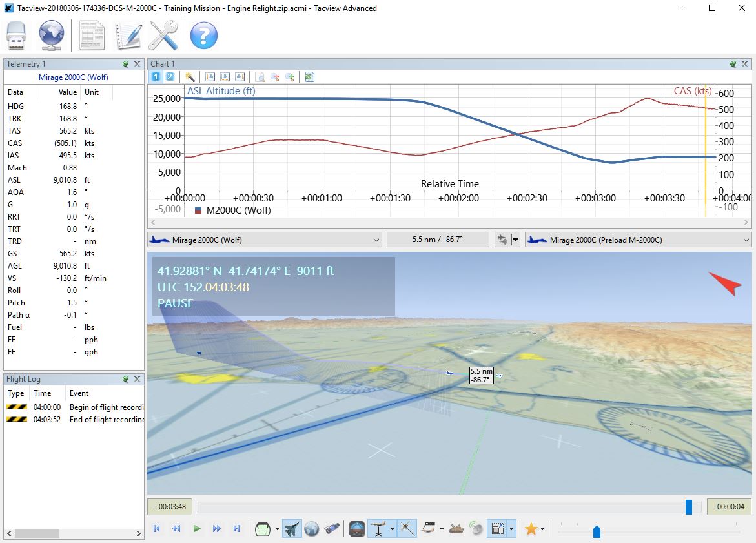Open the Mirage 2000C (Preload M-2000C) dropdown
This screenshot has width=756, height=543.
tap(639, 240)
